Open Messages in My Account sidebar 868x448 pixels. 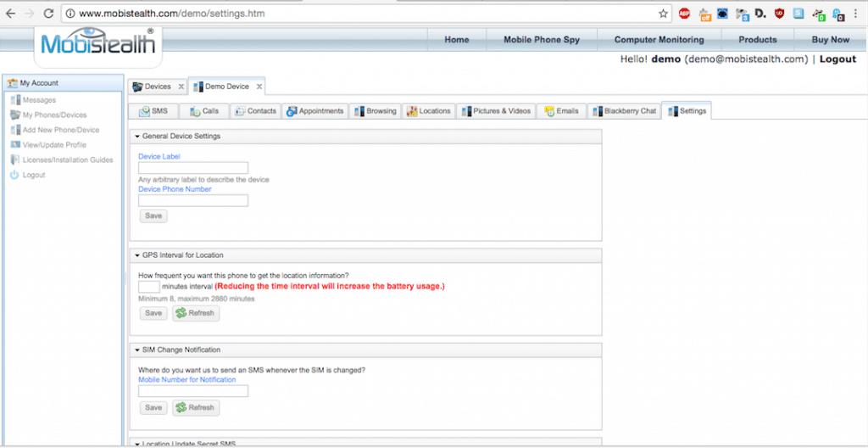39,100
